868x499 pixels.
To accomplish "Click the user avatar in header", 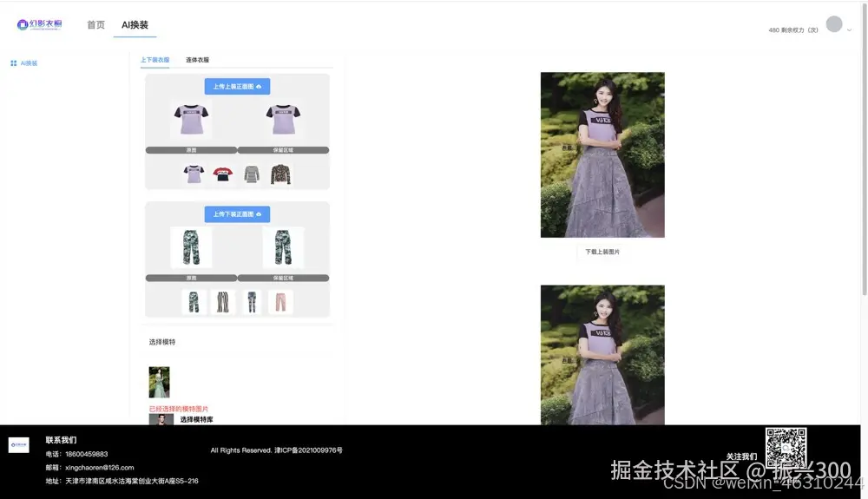I will click(834, 24).
